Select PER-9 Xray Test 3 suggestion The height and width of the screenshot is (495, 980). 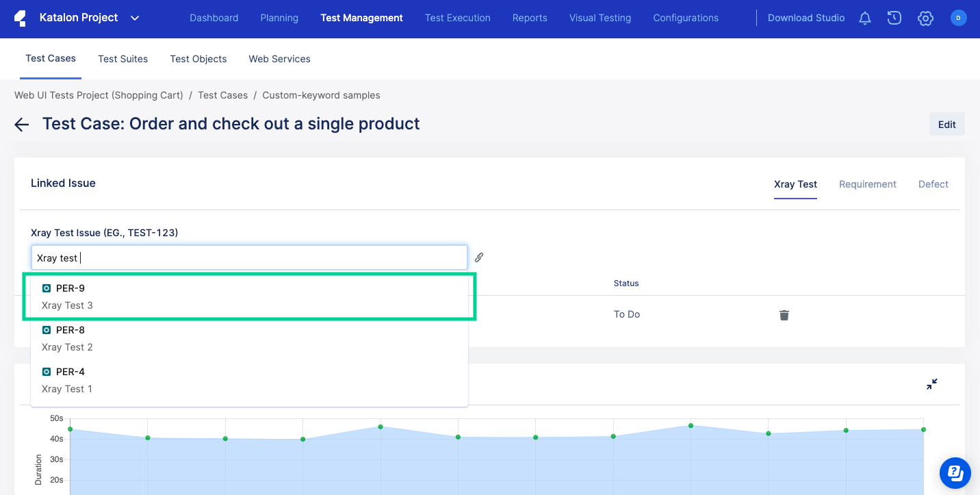(249, 296)
